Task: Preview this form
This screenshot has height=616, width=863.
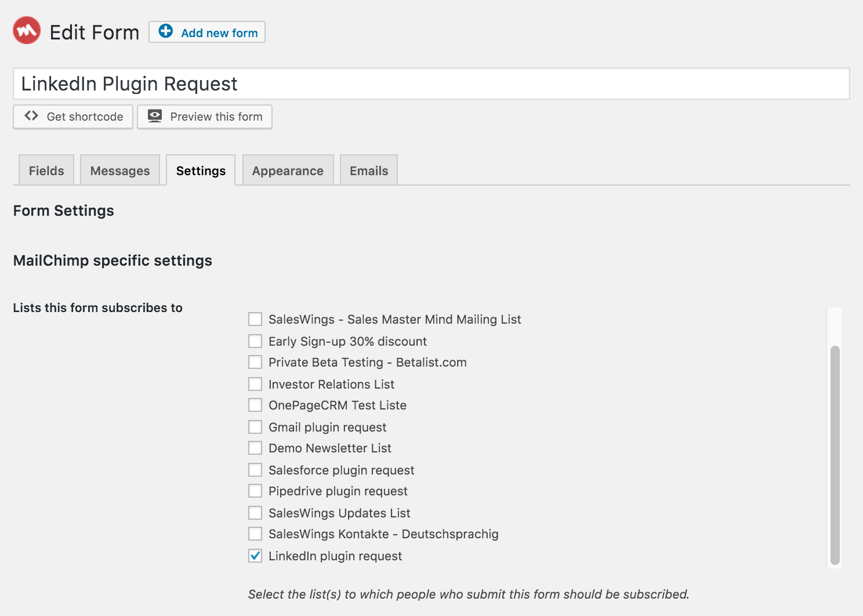Action: pyautogui.click(x=205, y=117)
